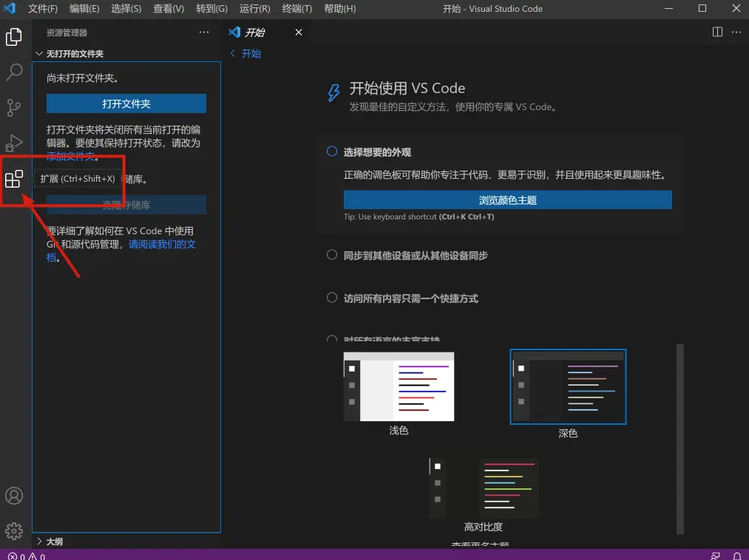Open the 帮助(H) menu
Image resolution: width=749 pixels, height=560 pixels.
(339, 9)
